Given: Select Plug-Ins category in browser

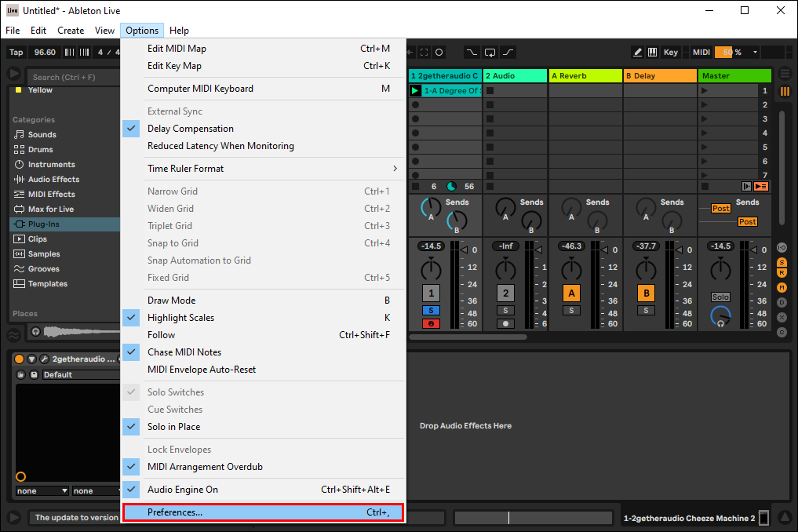Looking at the screenshot, I should tap(64, 224).
